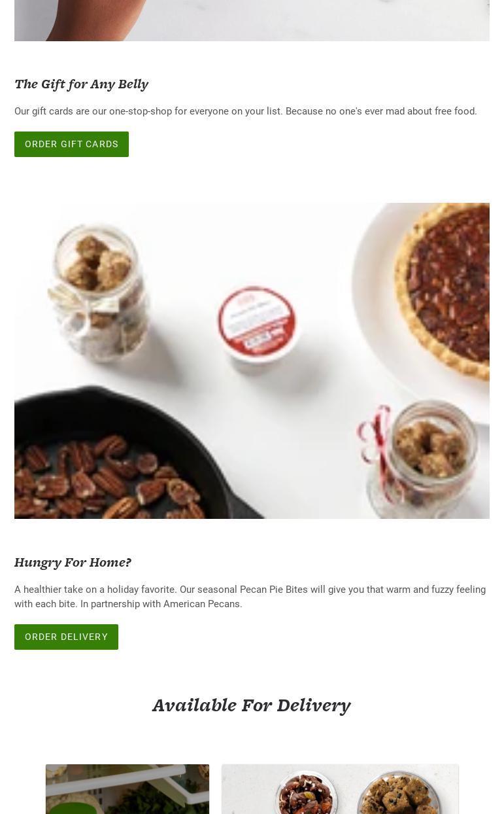Click the gift card banner image at top
This screenshot has height=814, width=504.
252,20
